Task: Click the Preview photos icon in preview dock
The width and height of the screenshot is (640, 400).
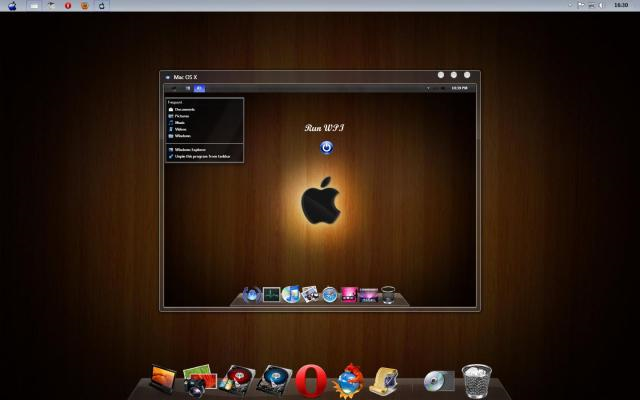Action: [x=310, y=294]
